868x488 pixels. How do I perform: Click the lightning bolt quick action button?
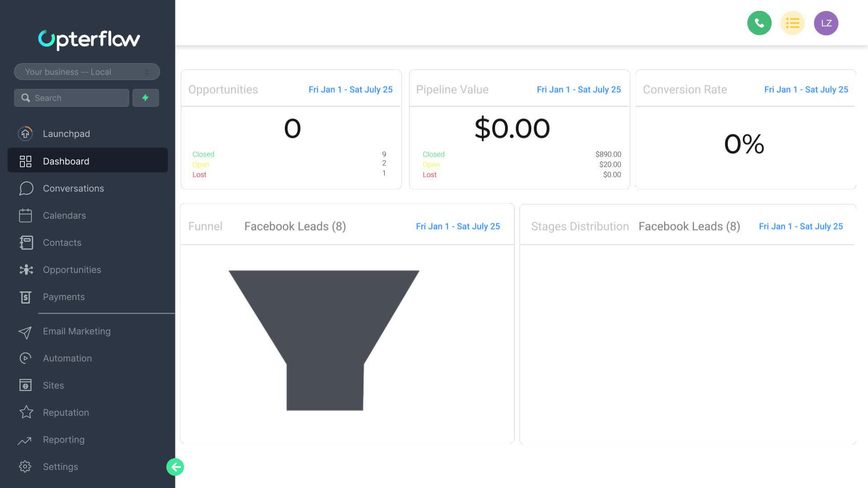(145, 98)
